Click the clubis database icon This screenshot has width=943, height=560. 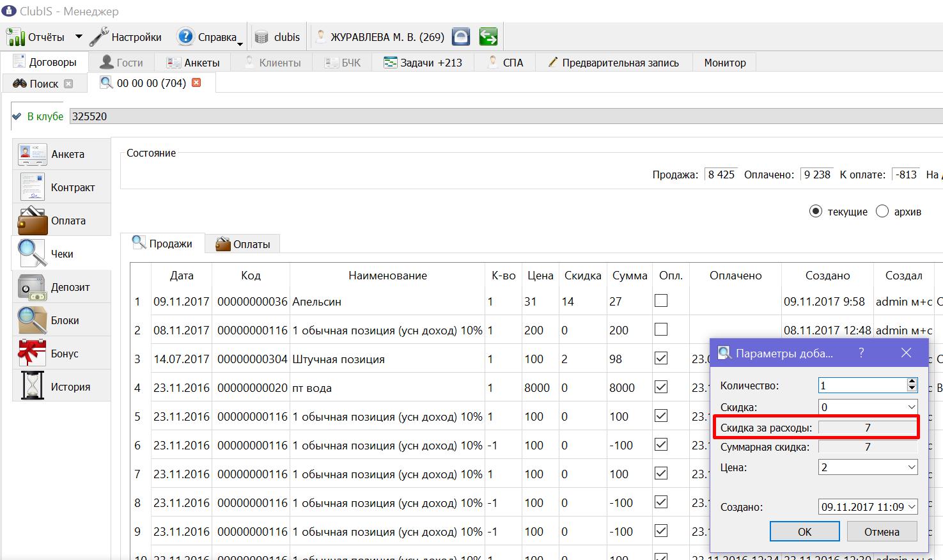261,37
